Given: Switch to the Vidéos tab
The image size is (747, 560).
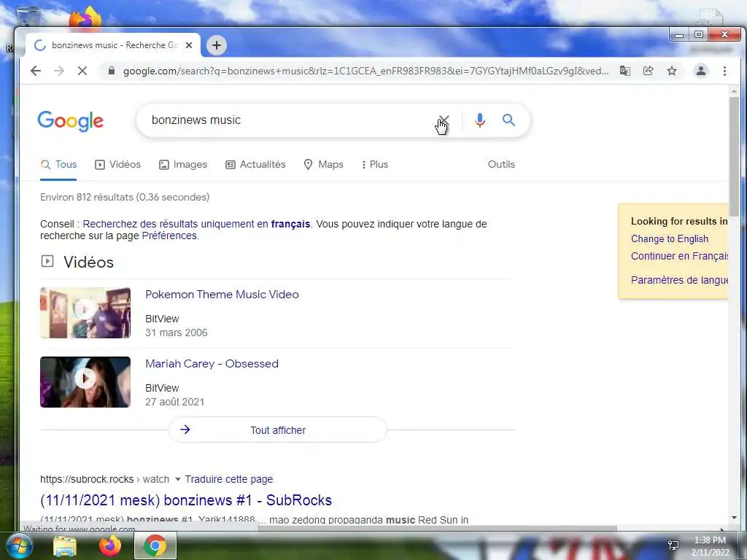Looking at the screenshot, I should (x=117, y=165).
